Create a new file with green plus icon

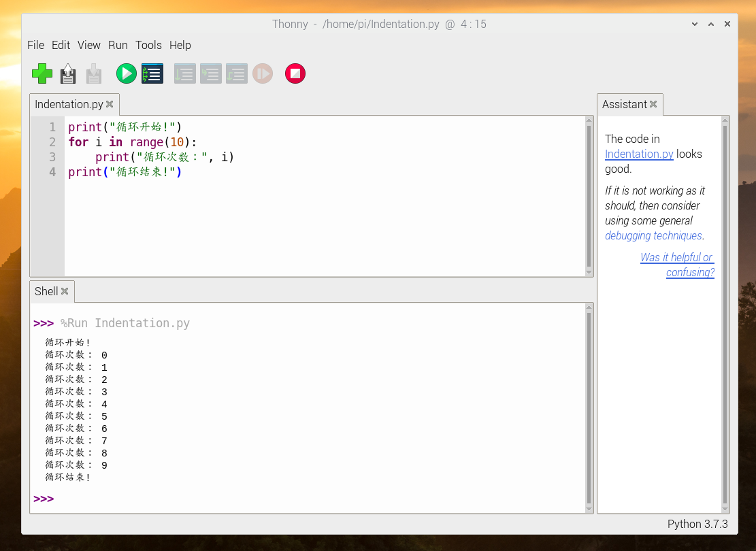click(x=42, y=73)
